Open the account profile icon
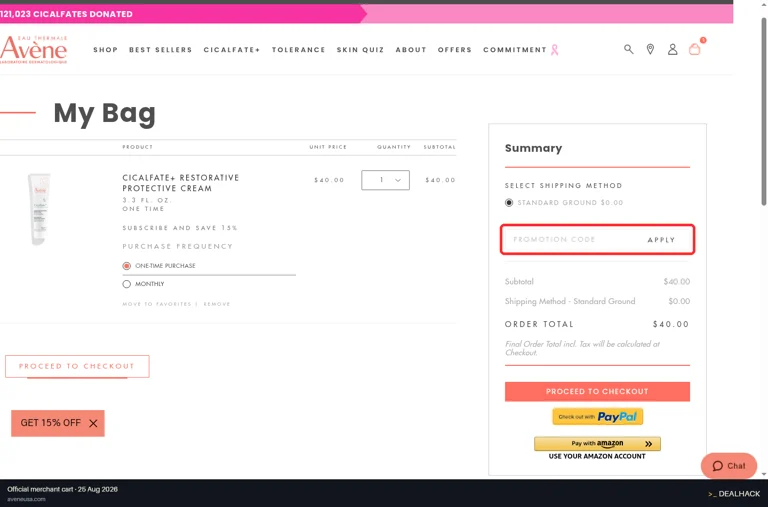768x507 pixels. (x=672, y=49)
